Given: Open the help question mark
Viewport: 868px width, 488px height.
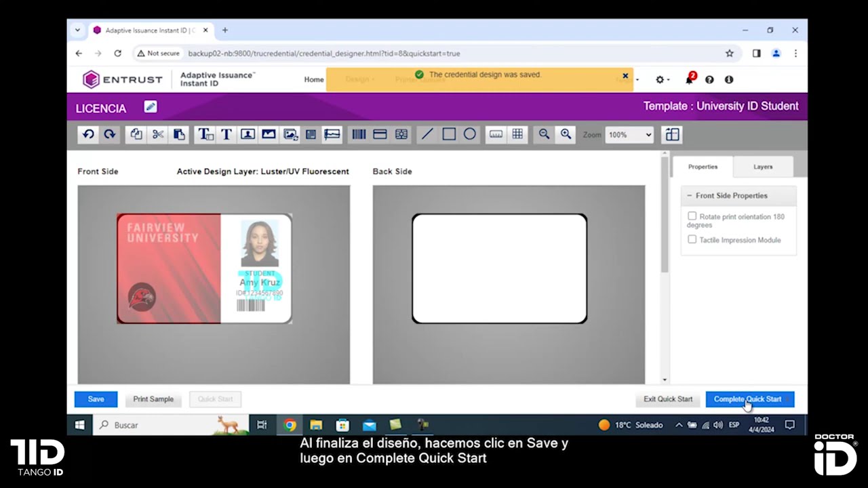Looking at the screenshot, I should point(709,79).
